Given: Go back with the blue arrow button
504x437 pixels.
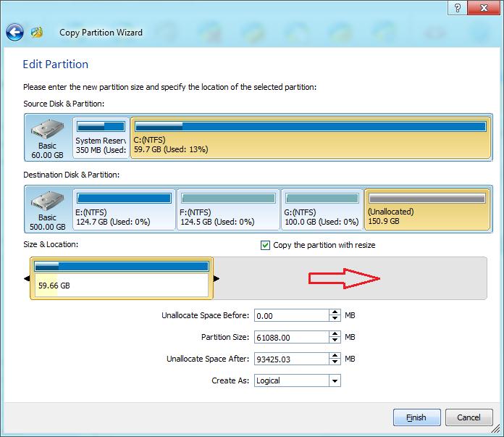Looking at the screenshot, I should (x=14, y=32).
